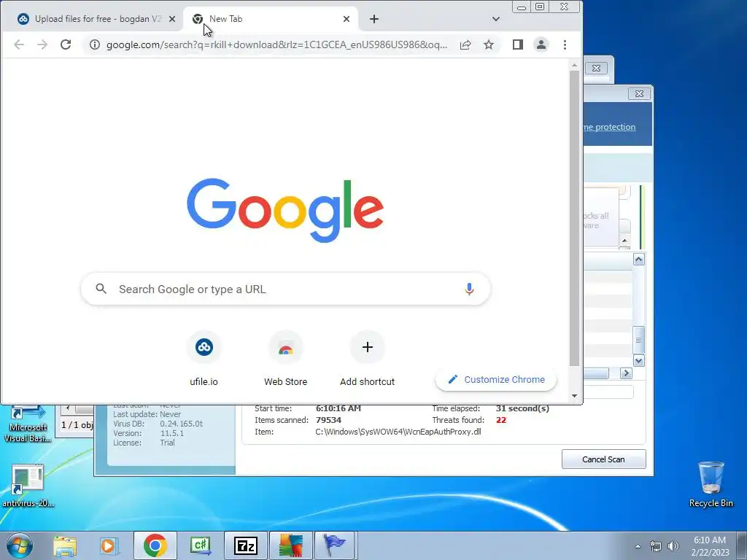Open the ufile.io shortcut
This screenshot has height=560, width=747.
tap(204, 359)
